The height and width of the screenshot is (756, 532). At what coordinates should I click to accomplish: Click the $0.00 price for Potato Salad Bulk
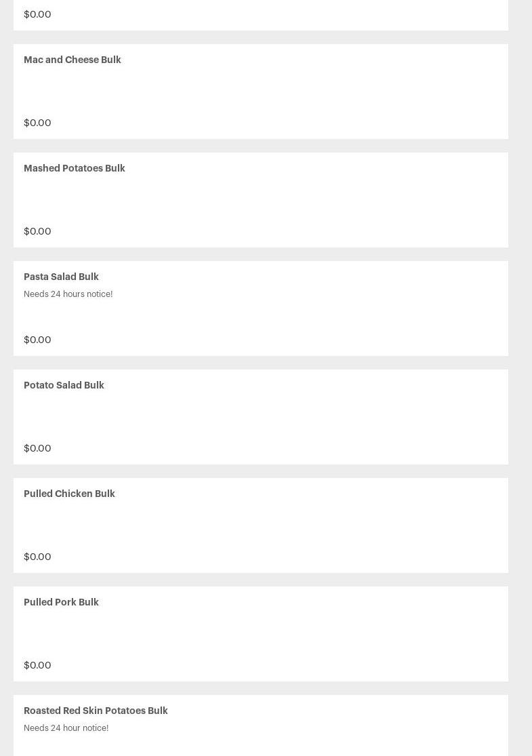(37, 448)
